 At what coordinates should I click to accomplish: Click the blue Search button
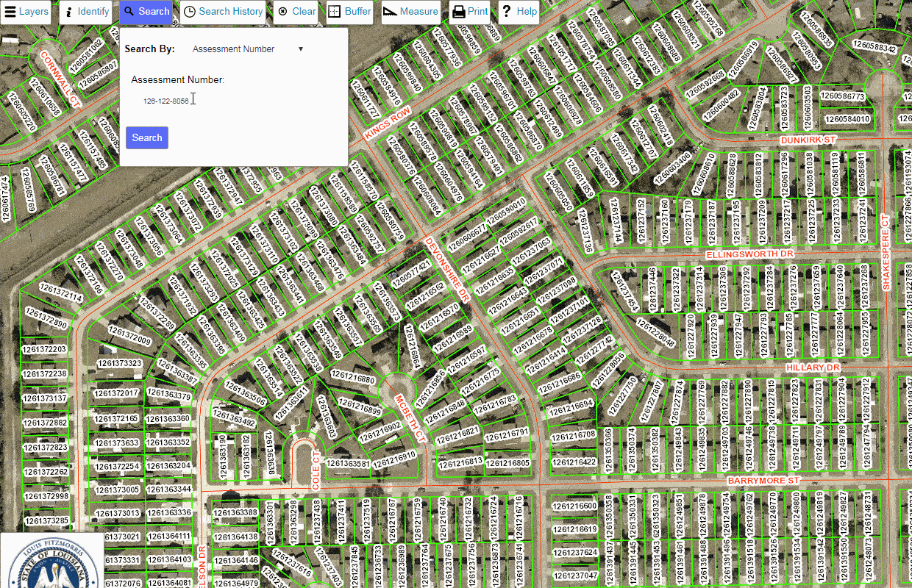(147, 137)
